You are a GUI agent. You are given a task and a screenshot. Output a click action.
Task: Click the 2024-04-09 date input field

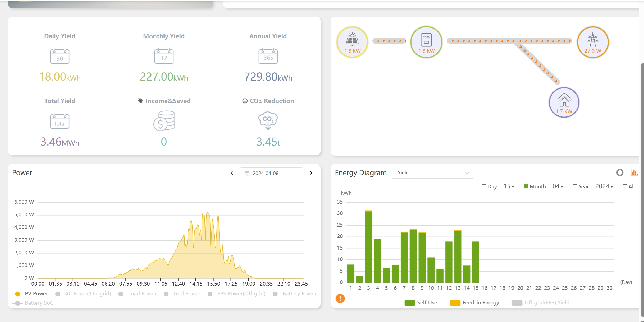[271, 173]
